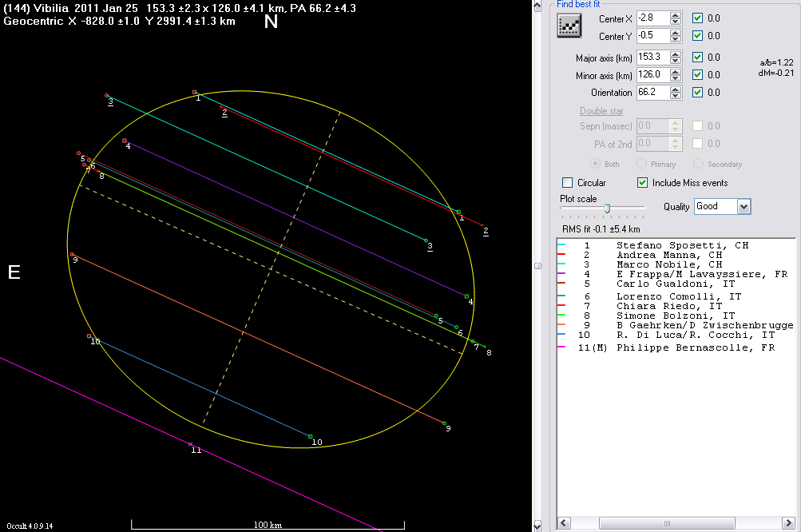Click into the Major axis field
Screen dimensions: 801x532
point(652,58)
